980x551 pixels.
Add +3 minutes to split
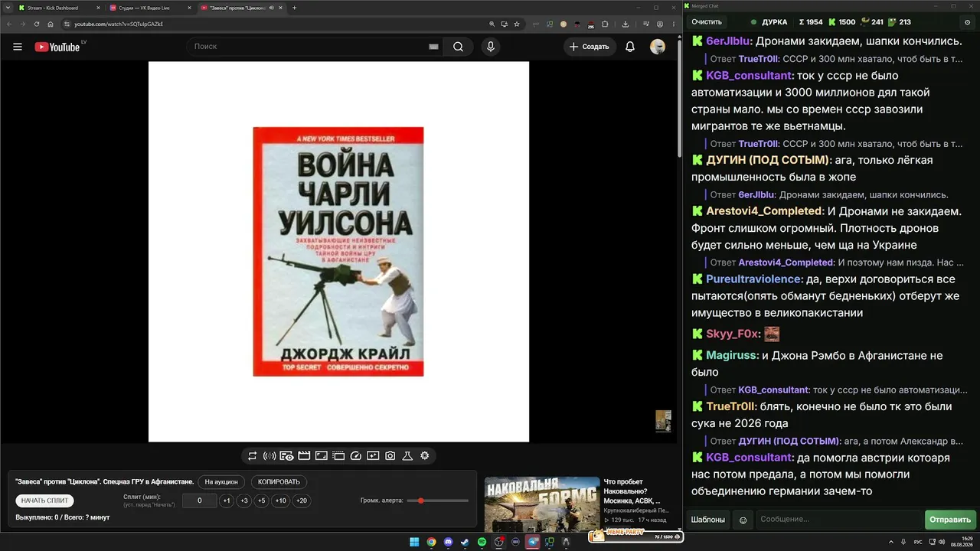tap(243, 500)
